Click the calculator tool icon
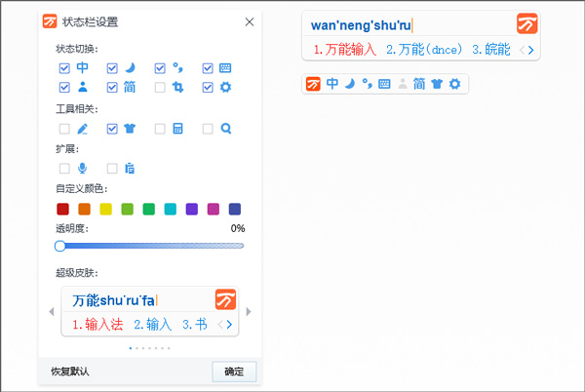Image resolution: width=585 pixels, height=392 pixels. (x=178, y=129)
